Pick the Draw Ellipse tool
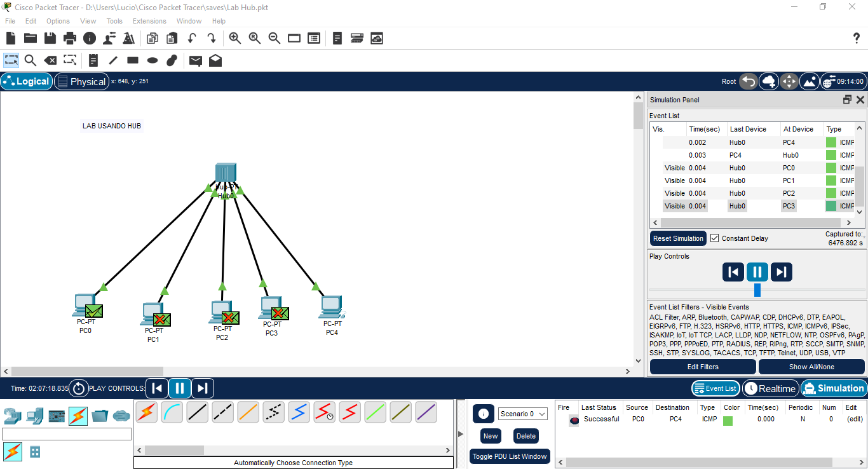 pos(153,60)
